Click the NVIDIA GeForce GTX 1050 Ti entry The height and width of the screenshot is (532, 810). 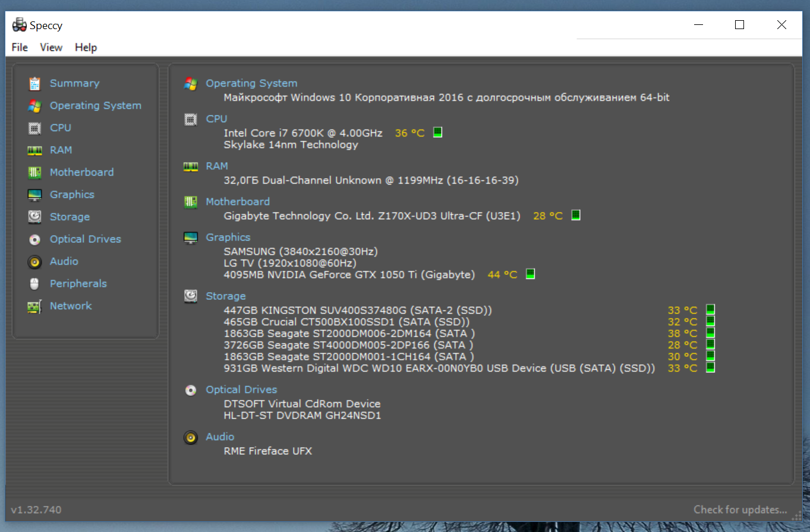(349, 275)
